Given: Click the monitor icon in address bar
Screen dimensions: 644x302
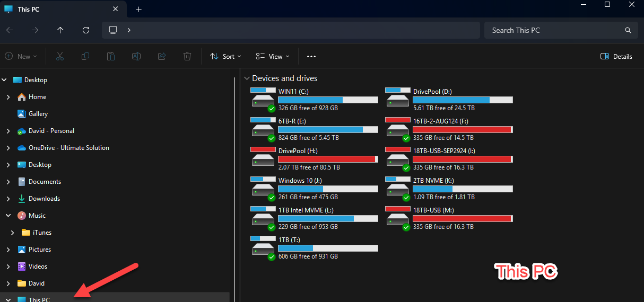Looking at the screenshot, I should [x=113, y=30].
